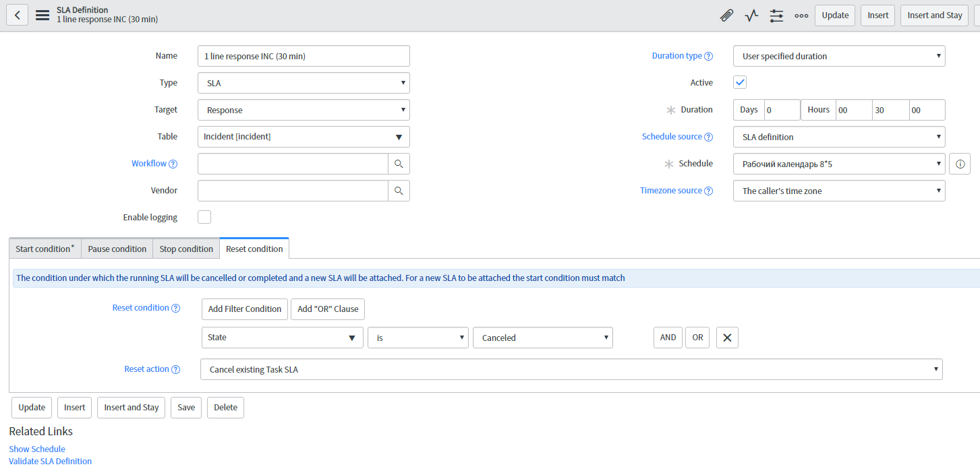The image size is (980, 473).
Task: Open the Duration type dropdown
Action: (839, 56)
